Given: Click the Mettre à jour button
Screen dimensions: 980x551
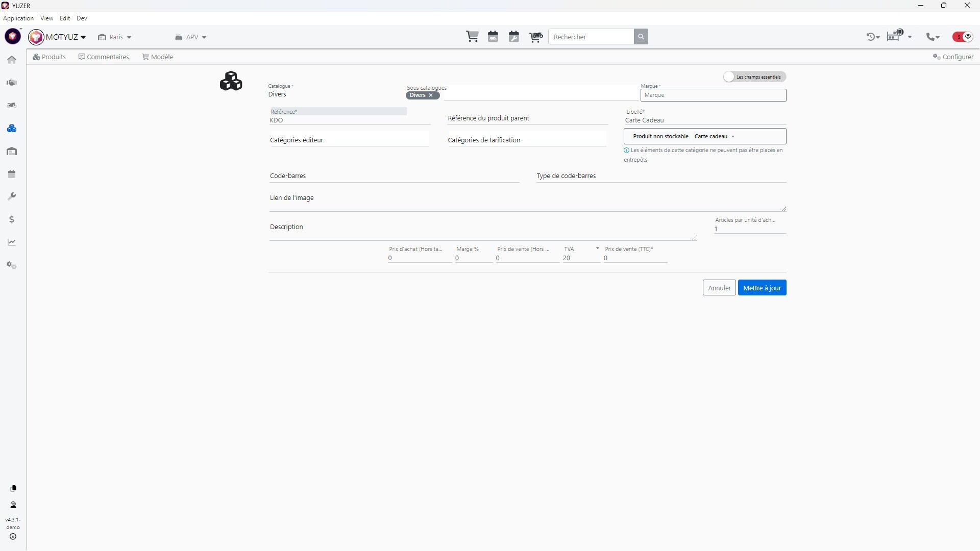Looking at the screenshot, I should tap(762, 288).
